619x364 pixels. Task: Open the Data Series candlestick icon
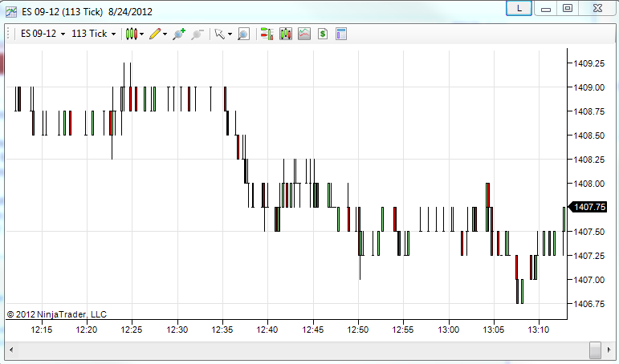click(286, 34)
